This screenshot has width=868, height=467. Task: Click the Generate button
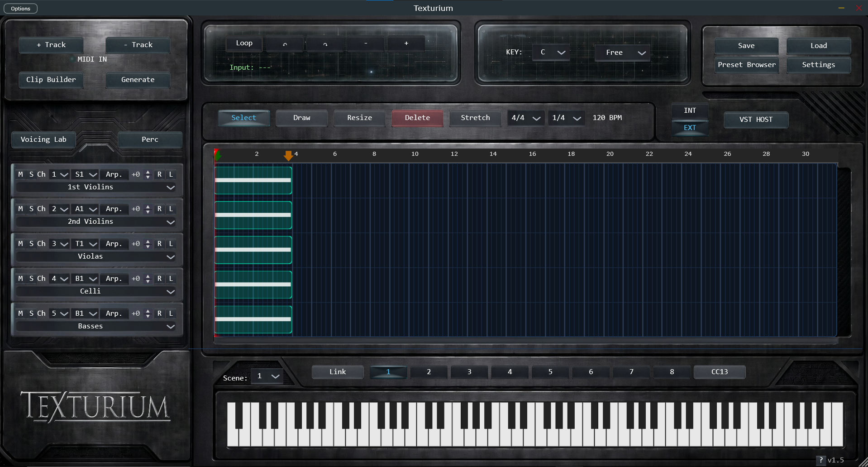coord(138,80)
